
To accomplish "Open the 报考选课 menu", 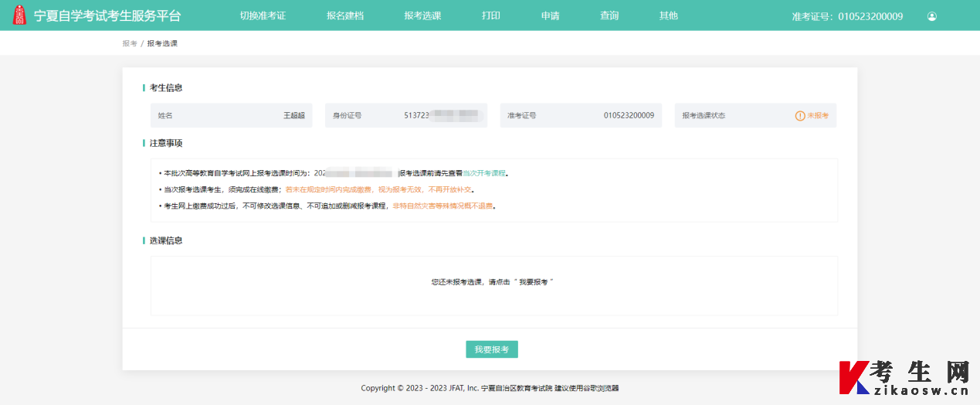I will (423, 15).
